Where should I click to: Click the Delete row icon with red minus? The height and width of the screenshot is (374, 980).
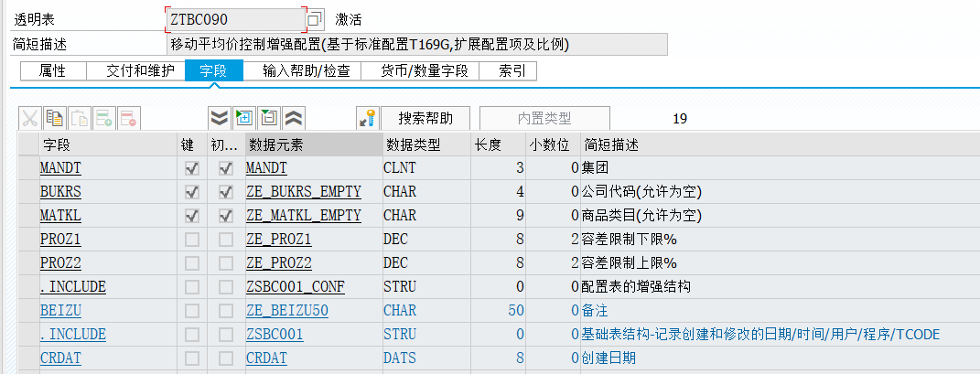129,118
